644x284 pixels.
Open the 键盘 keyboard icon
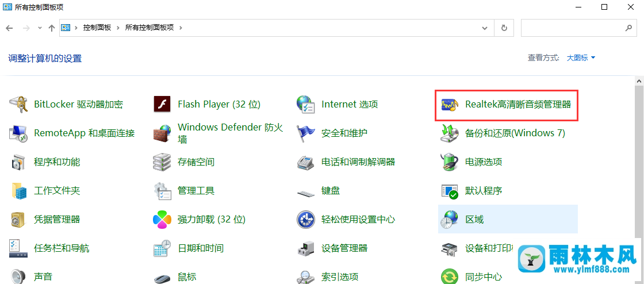305,193
